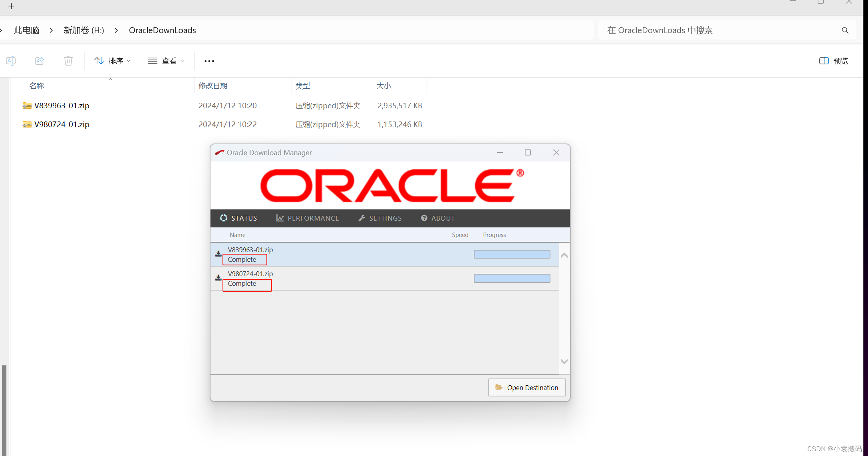This screenshot has width=868, height=456.
Task: Expand the 查看 view dropdown
Action: 165,61
